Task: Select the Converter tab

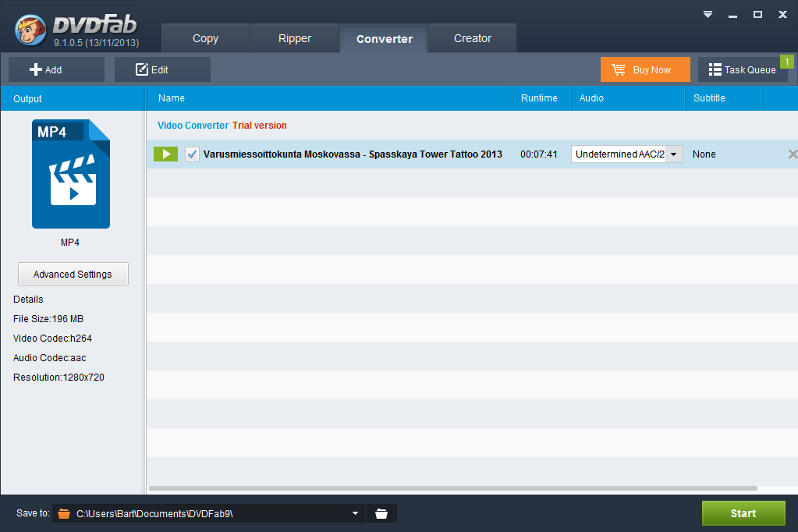Action: [385, 39]
